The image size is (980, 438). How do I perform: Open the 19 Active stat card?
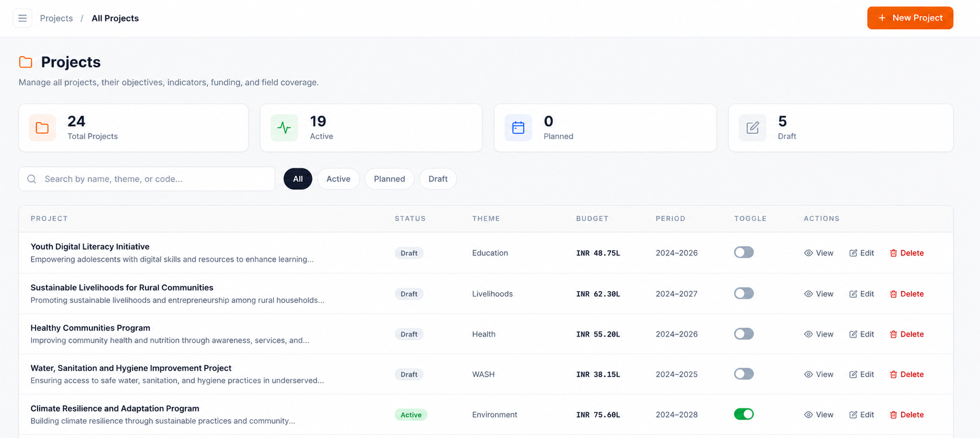click(x=371, y=128)
